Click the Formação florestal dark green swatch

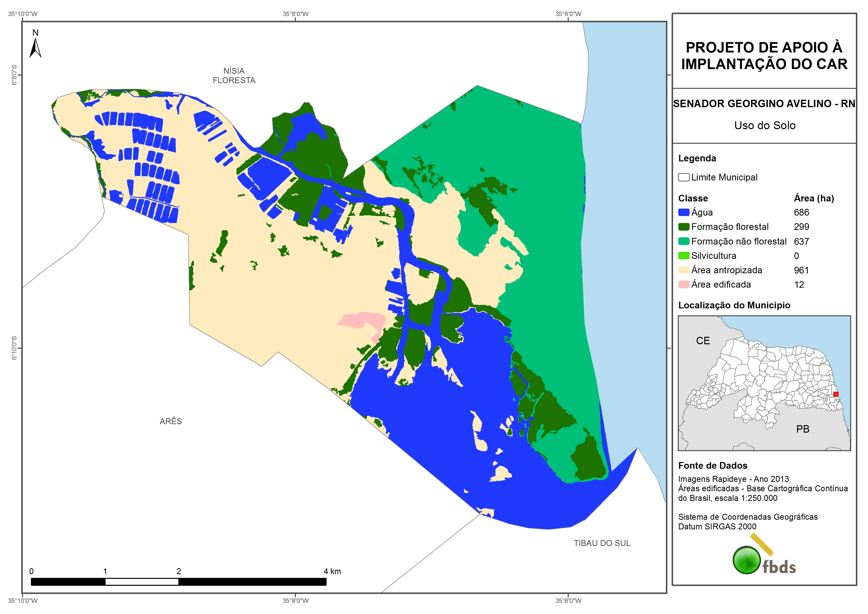pyautogui.click(x=683, y=227)
